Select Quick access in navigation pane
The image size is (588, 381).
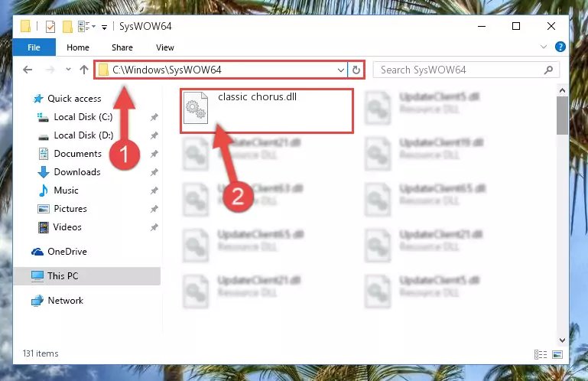67,99
